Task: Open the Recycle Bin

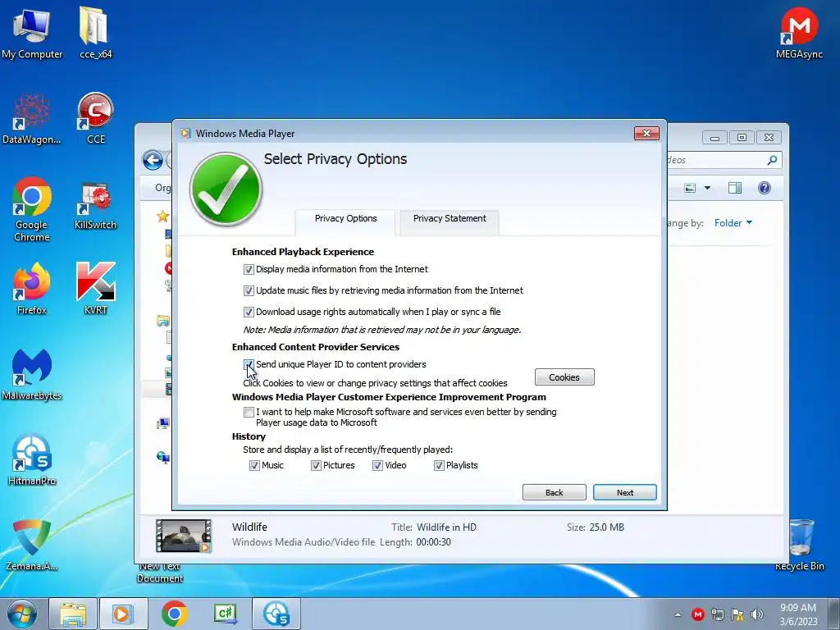Action: (799, 545)
